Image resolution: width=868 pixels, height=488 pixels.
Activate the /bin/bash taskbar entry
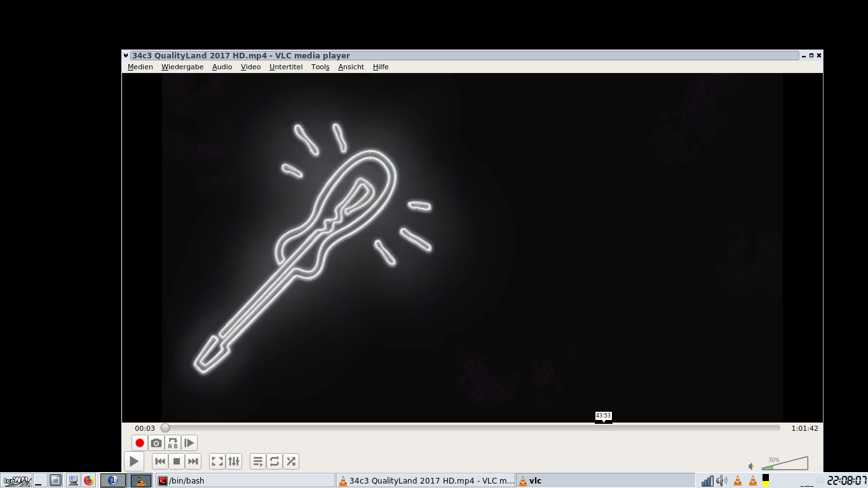click(x=245, y=480)
